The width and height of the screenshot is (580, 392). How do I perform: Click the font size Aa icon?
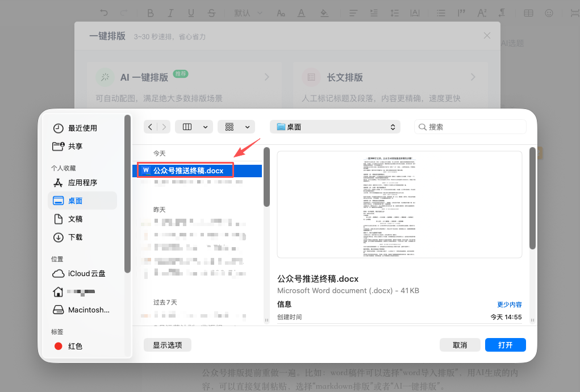[281, 13]
